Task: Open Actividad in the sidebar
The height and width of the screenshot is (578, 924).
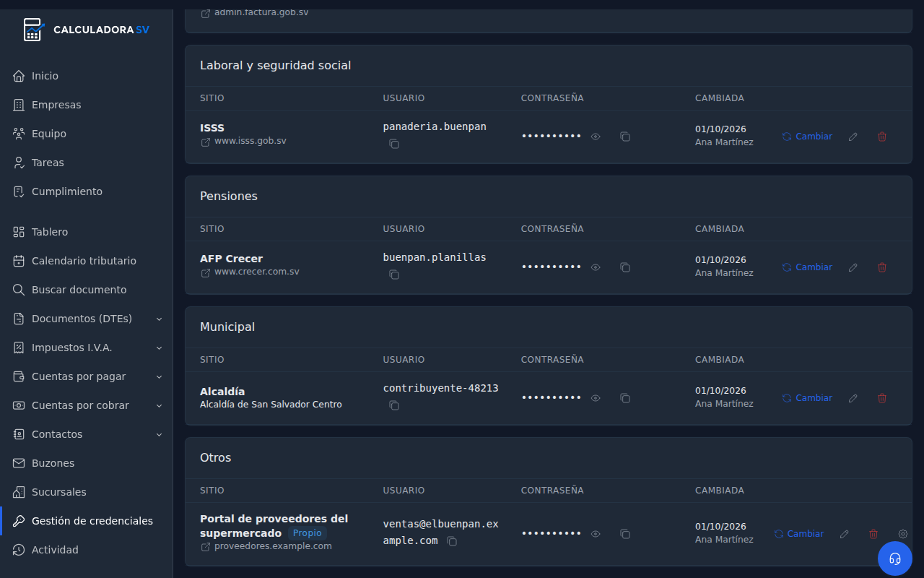Action: pyautogui.click(x=87, y=550)
